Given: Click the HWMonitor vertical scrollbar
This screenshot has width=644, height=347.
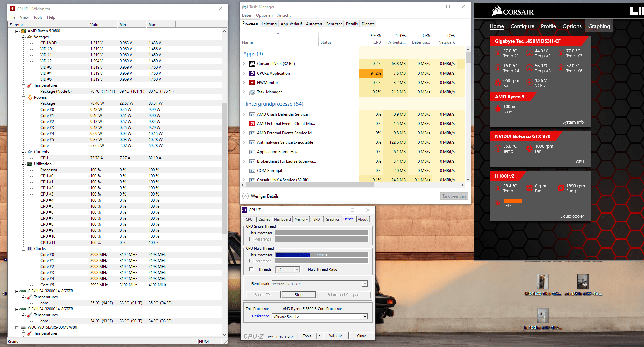Looking at the screenshot, I should pyautogui.click(x=225, y=168).
